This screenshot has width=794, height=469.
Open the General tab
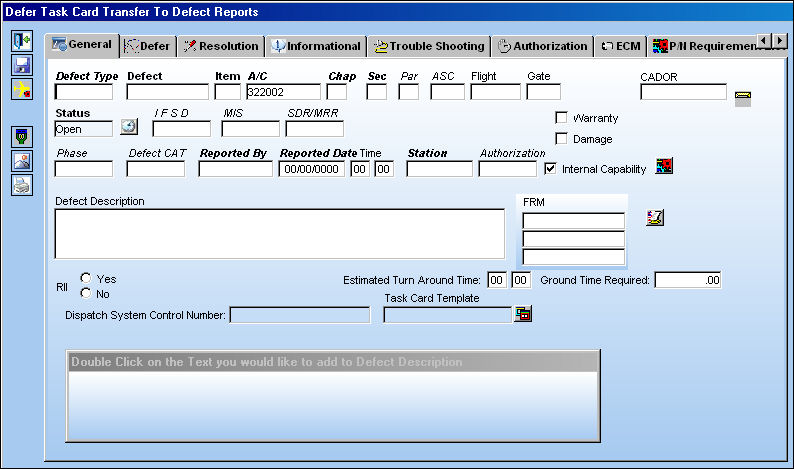(x=82, y=45)
